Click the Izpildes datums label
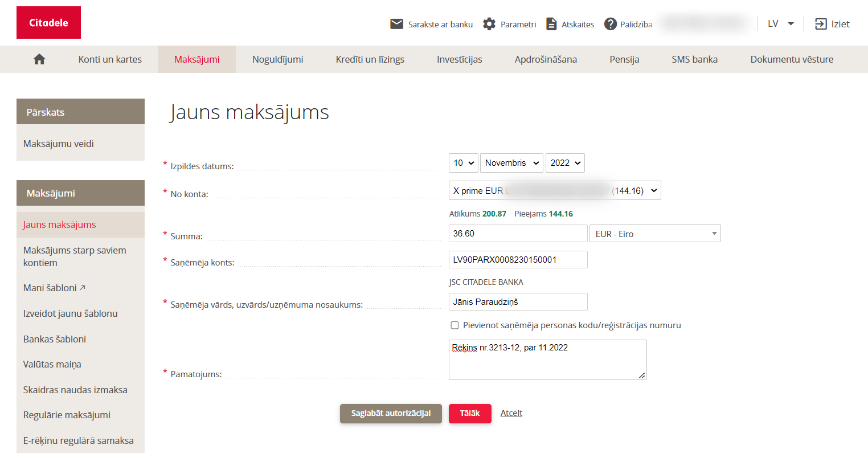Screen dimensions: 868x453 pyautogui.click(x=202, y=166)
